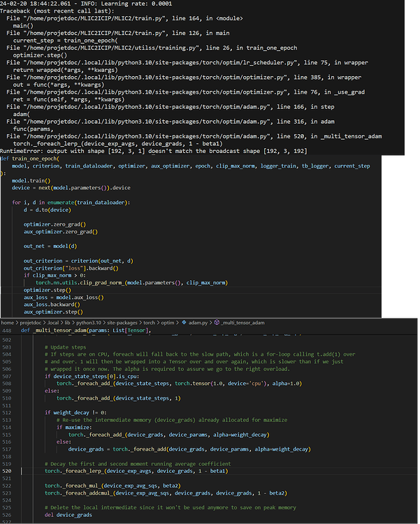
Task: Follow traceback link to adam.py line 316
Action: pos(171,122)
